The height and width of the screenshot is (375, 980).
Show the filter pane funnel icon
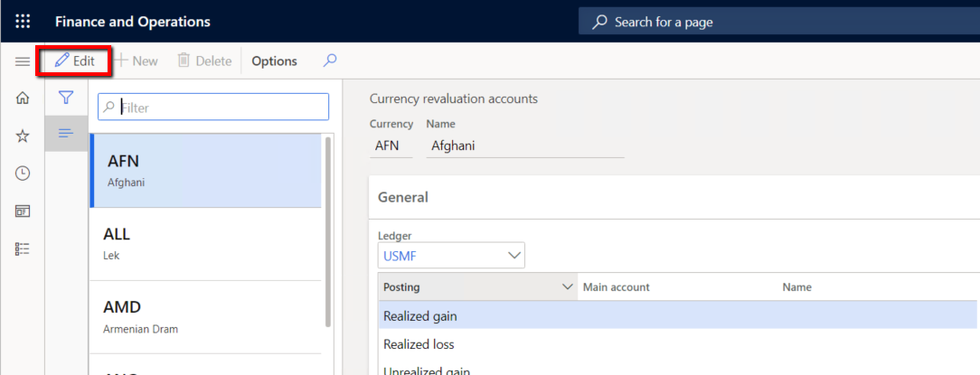click(66, 98)
